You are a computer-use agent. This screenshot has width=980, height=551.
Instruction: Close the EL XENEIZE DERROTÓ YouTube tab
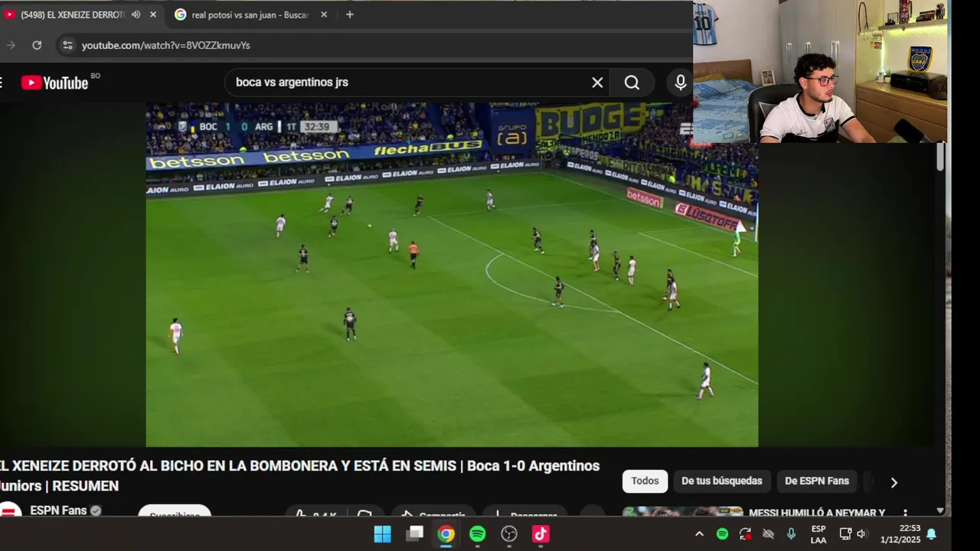(153, 15)
